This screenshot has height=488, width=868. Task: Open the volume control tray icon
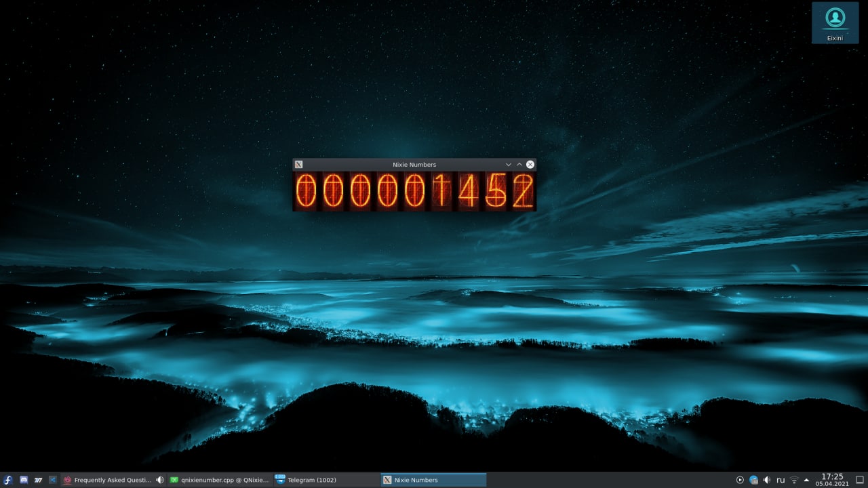tap(767, 480)
